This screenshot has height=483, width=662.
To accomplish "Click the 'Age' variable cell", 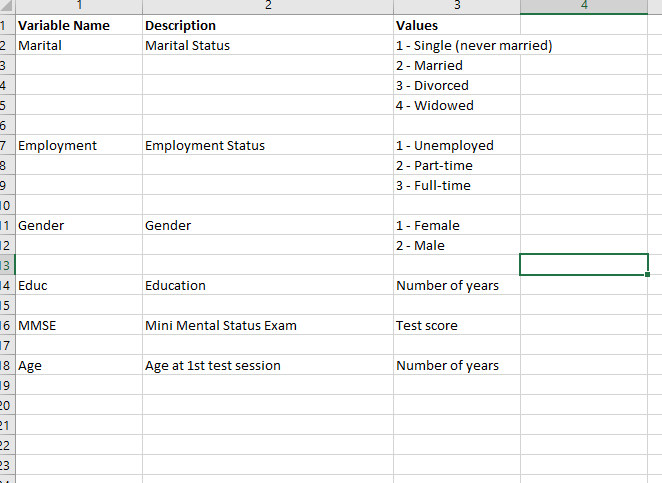I will click(x=79, y=365).
